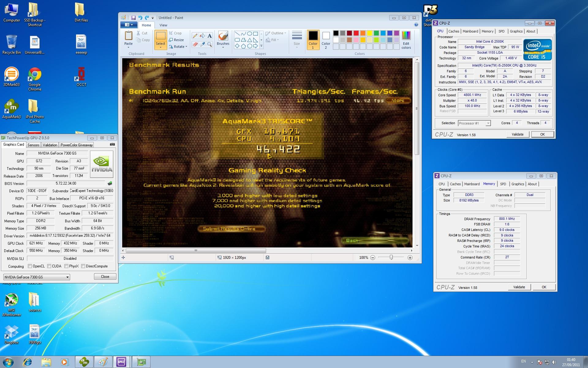Select the Color 2 swatch
The width and height of the screenshot is (588, 368).
(x=326, y=40)
